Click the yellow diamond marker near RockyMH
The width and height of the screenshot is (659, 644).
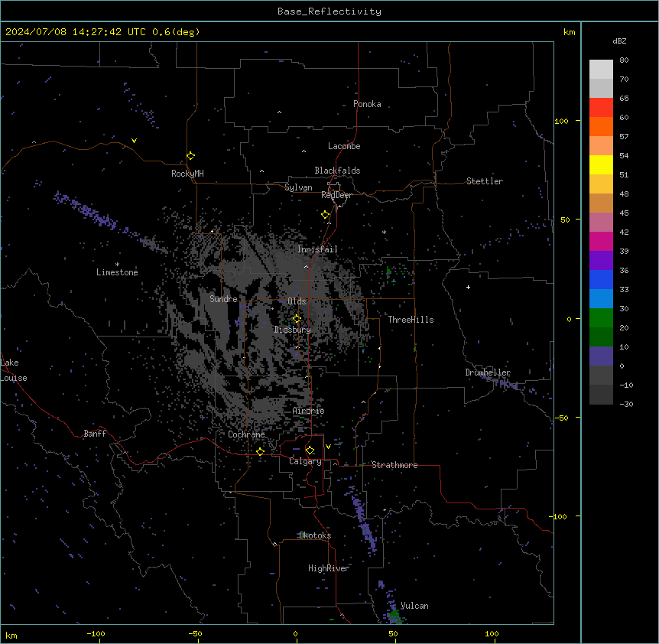[x=191, y=156]
